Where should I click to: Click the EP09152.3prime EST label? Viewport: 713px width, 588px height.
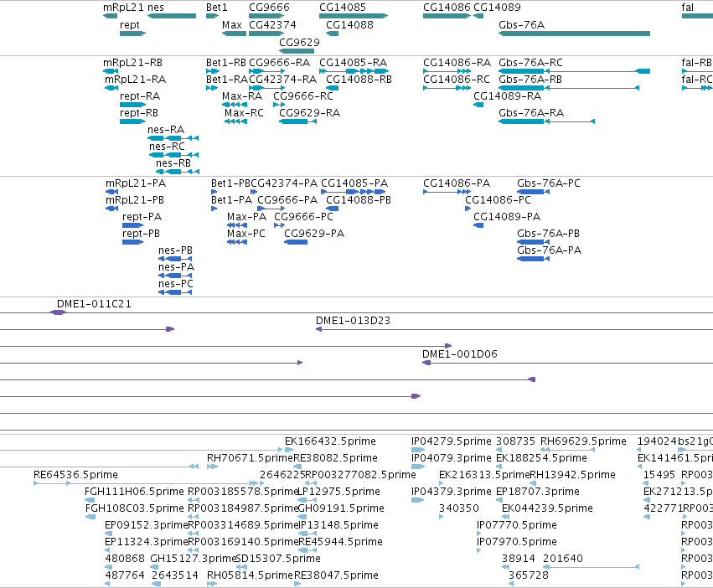pyautogui.click(x=147, y=525)
